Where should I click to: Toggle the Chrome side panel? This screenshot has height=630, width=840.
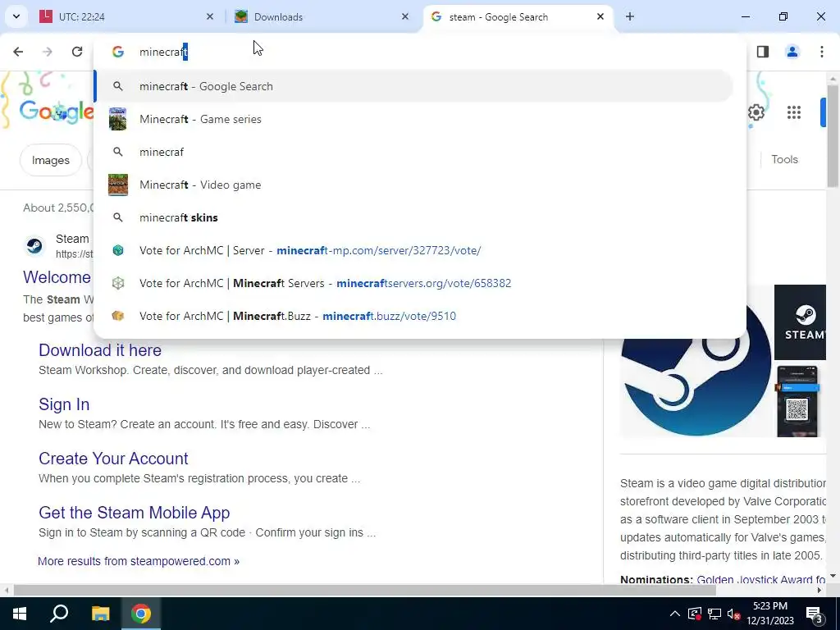click(x=763, y=52)
